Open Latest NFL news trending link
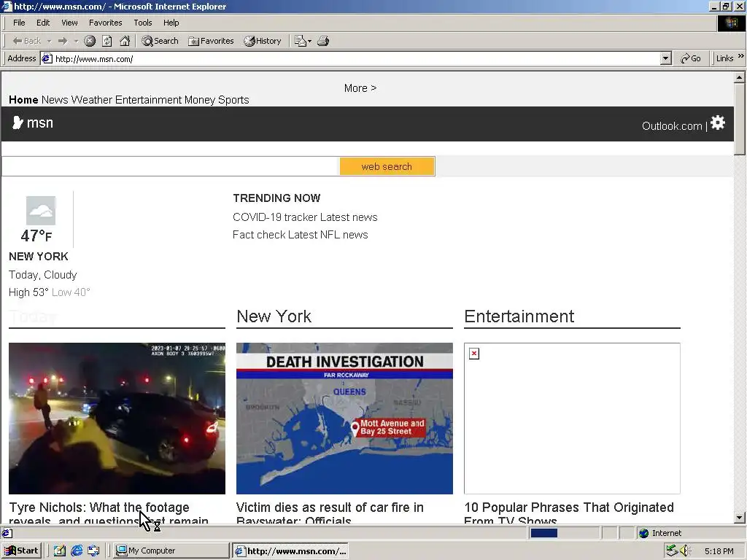This screenshot has height=560, width=747. (328, 235)
